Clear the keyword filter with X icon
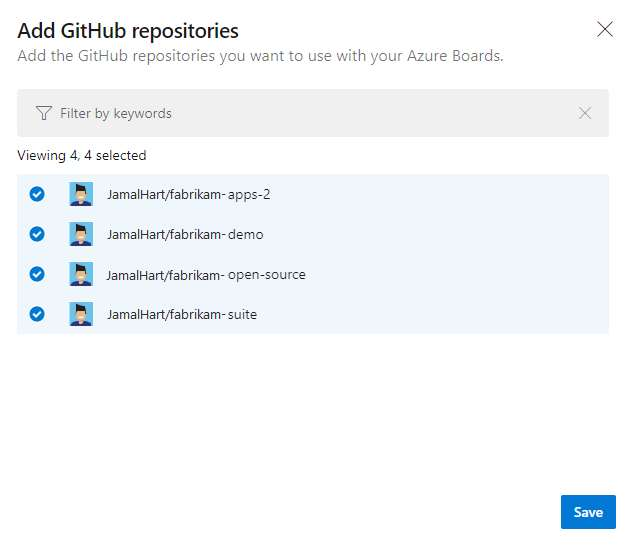 point(585,113)
